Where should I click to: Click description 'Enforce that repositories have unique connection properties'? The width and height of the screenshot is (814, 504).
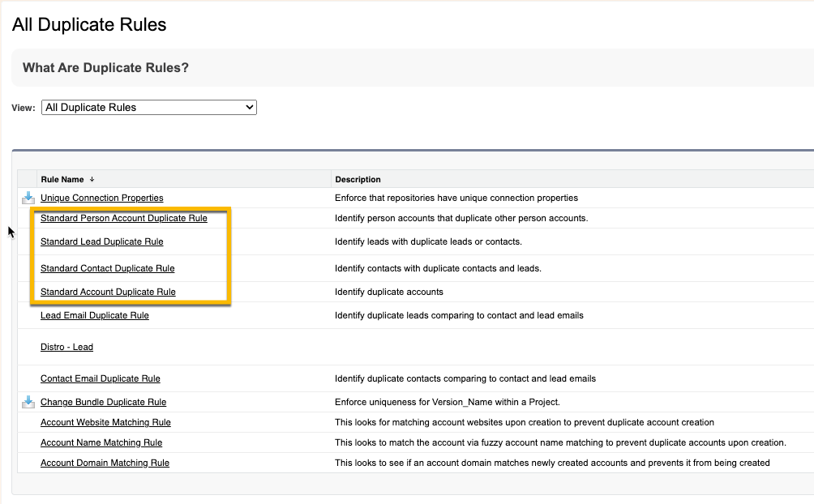coord(456,198)
